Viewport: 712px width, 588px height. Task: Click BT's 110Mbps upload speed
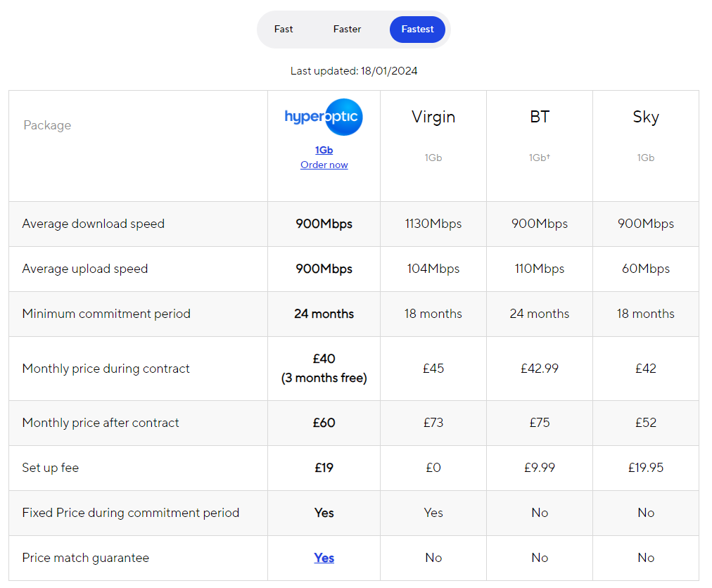point(540,269)
